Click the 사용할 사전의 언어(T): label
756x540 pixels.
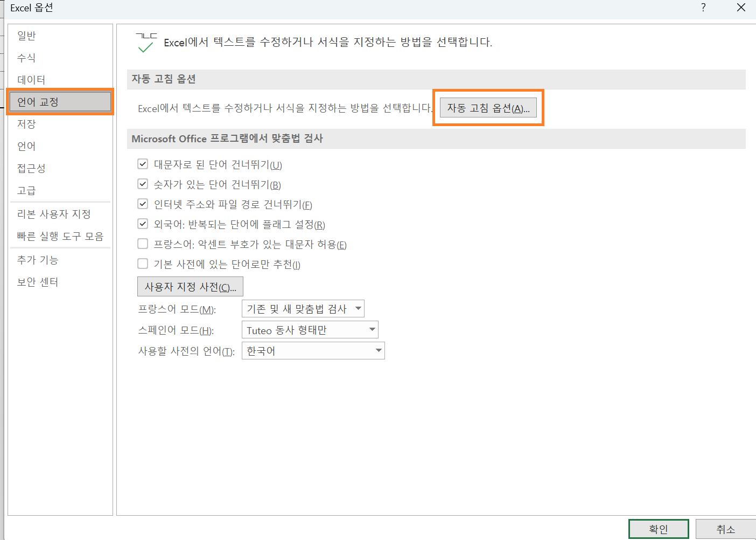pos(186,351)
